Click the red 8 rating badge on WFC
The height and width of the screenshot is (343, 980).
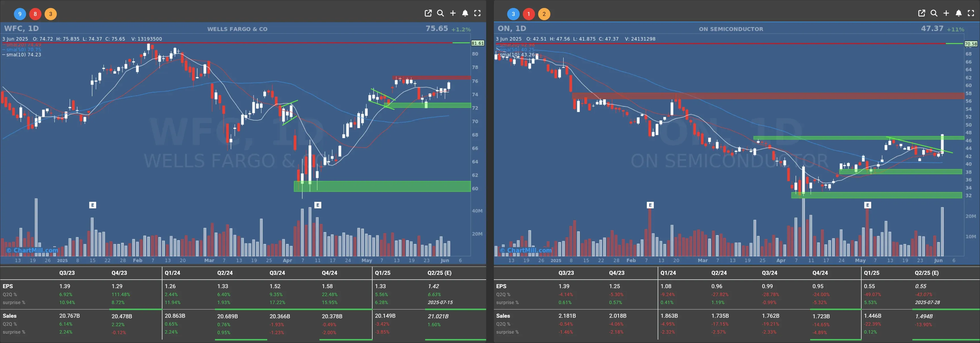(35, 14)
